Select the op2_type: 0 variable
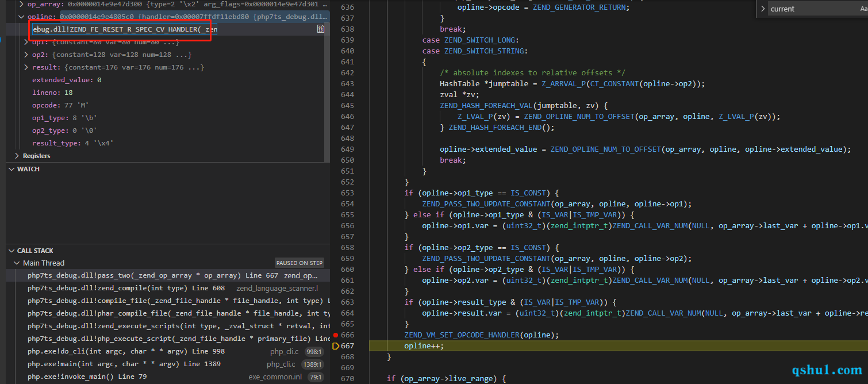 coord(64,130)
